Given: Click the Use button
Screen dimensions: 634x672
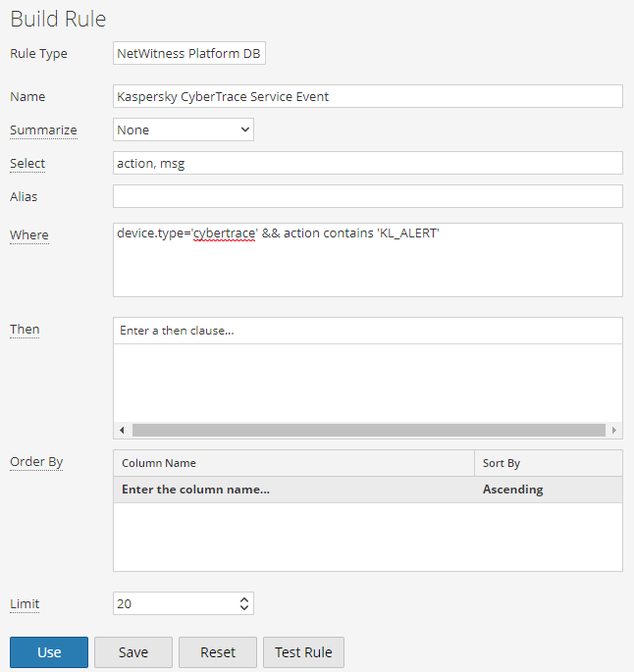Looking at the screenshot, I should pyautogui.click(x=49, y=652).
